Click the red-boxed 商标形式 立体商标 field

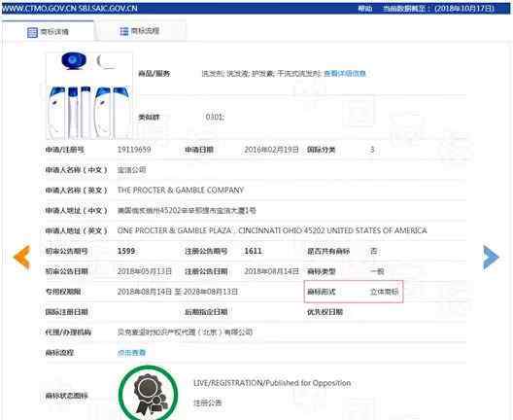click(354, 292)
